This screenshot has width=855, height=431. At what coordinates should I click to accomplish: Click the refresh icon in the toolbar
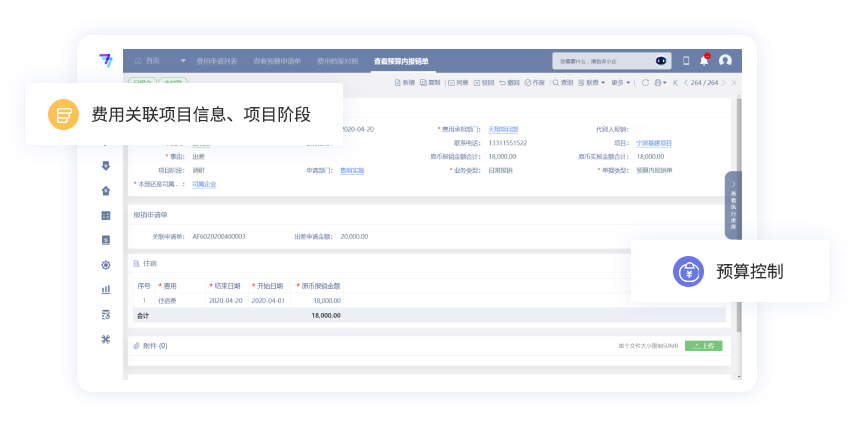[x=645, y=83]
